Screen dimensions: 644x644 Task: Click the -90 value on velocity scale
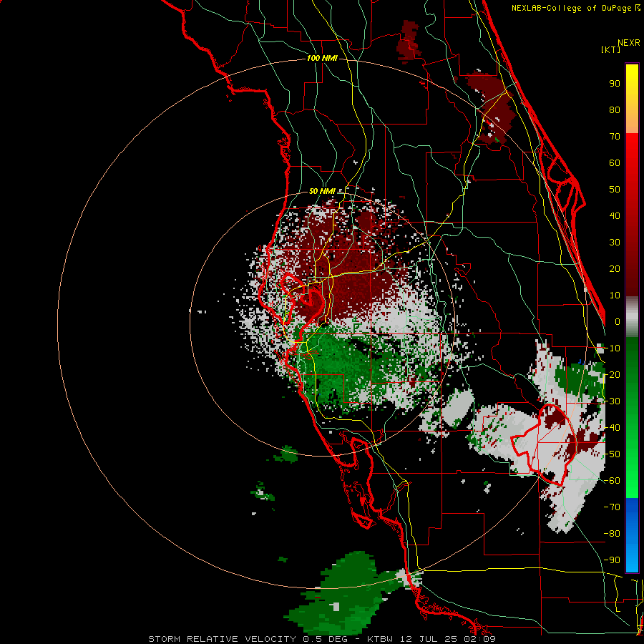pyautogui.click(x=612, y=560)
